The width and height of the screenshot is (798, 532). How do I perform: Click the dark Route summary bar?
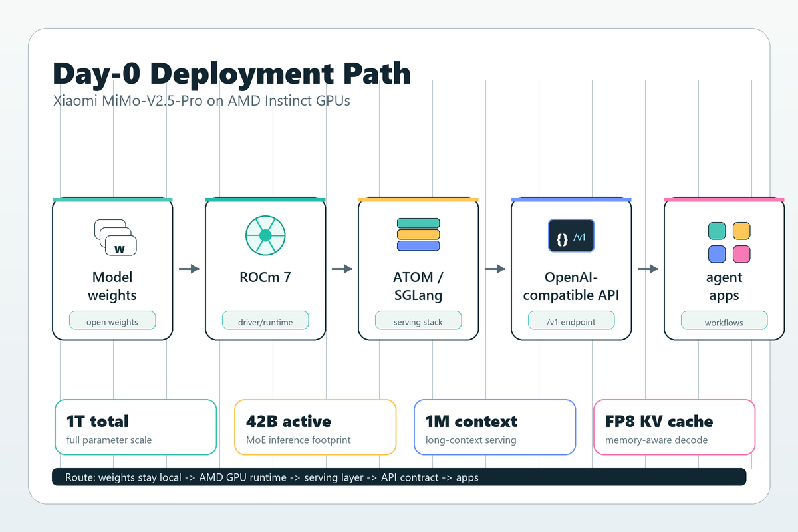click(399, 477)
